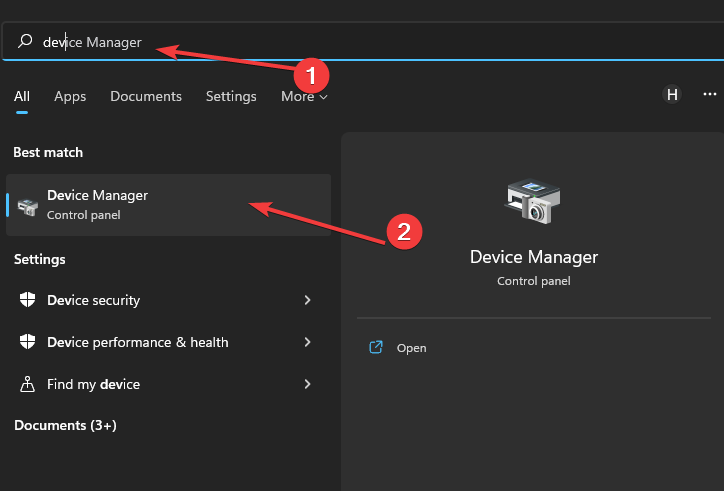Image resolution: width=724 pixels, height=491 pixels.
Task: Select the Settings filter tab
Action: tap(231, 97)
